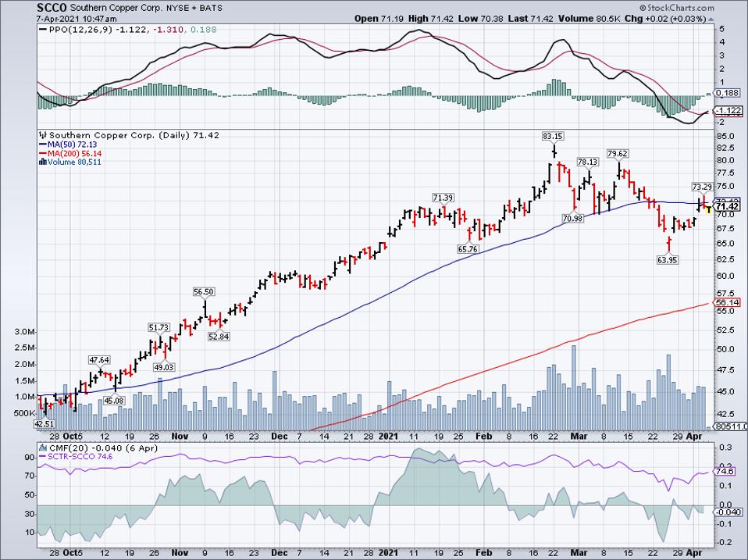Screen dimensions: 748x560
Task: Click the 73.29 high price label
Action: [702, 187]
